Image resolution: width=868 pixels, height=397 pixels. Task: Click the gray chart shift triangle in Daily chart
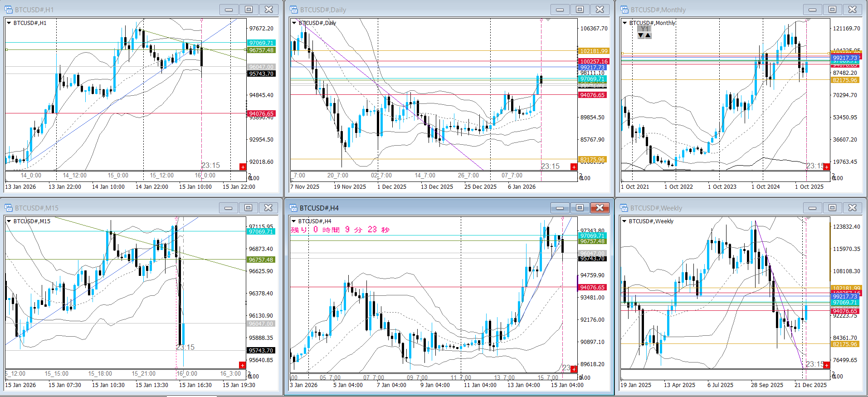pos(548,20)
